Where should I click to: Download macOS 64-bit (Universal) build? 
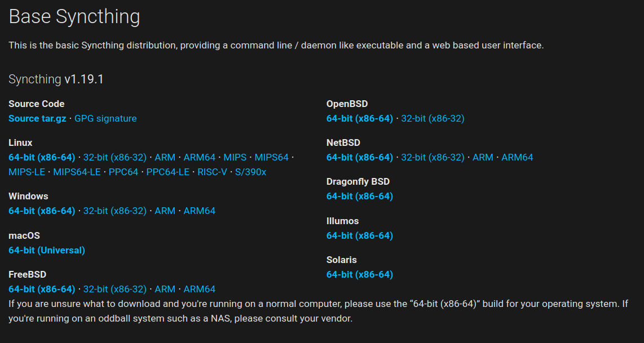47,250
